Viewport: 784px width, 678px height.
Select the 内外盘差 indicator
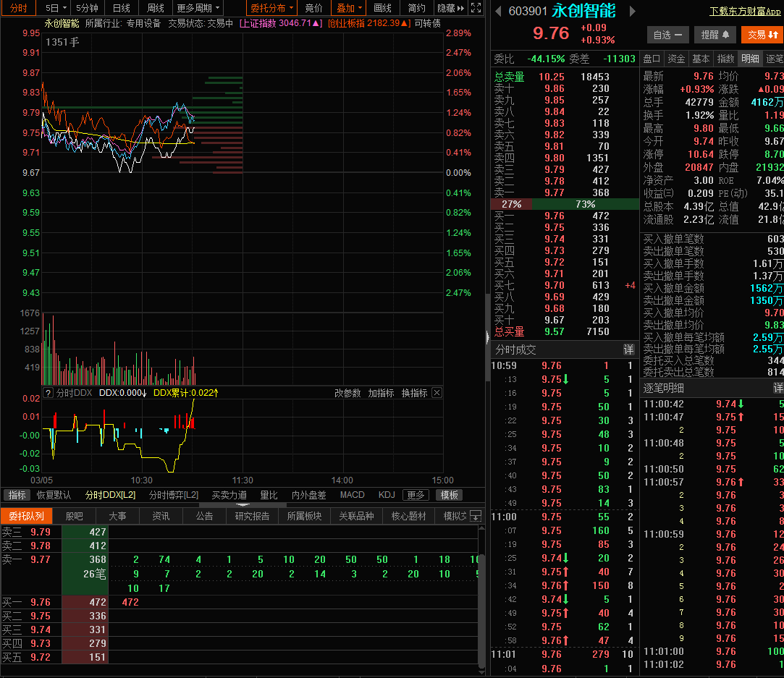(308, 495)
